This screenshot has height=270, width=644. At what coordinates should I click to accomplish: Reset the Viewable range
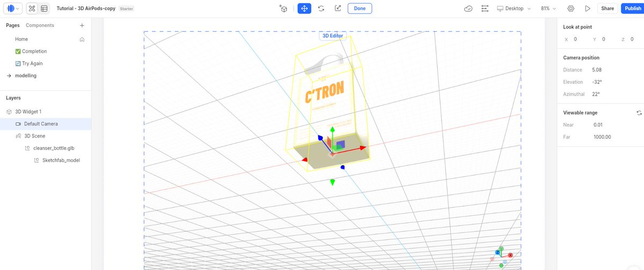tap(639, 113)
